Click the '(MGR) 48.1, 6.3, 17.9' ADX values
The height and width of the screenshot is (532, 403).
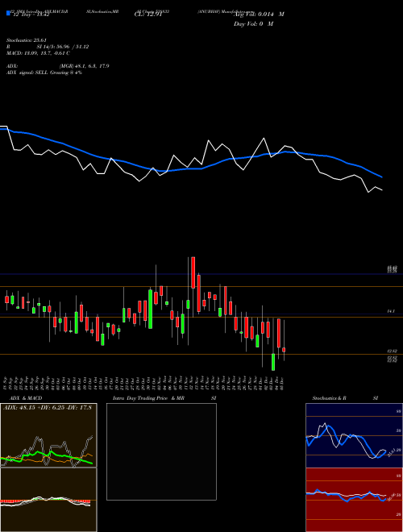point(84,66)
